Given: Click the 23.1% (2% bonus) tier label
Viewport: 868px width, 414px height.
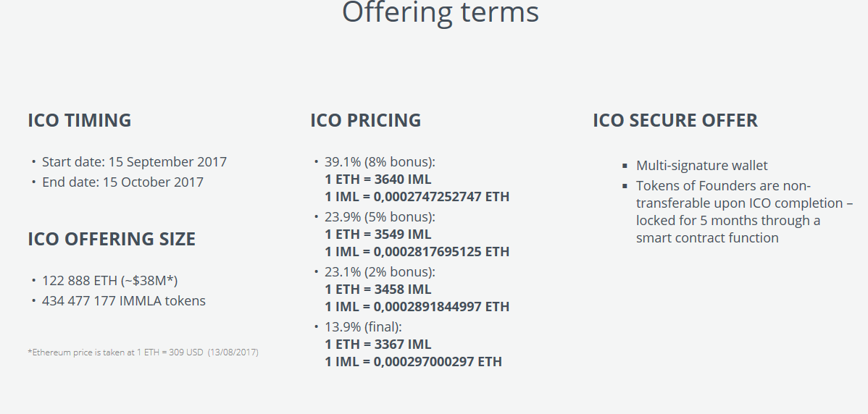Looking at the screenshot, I should [x=380, y=272].
